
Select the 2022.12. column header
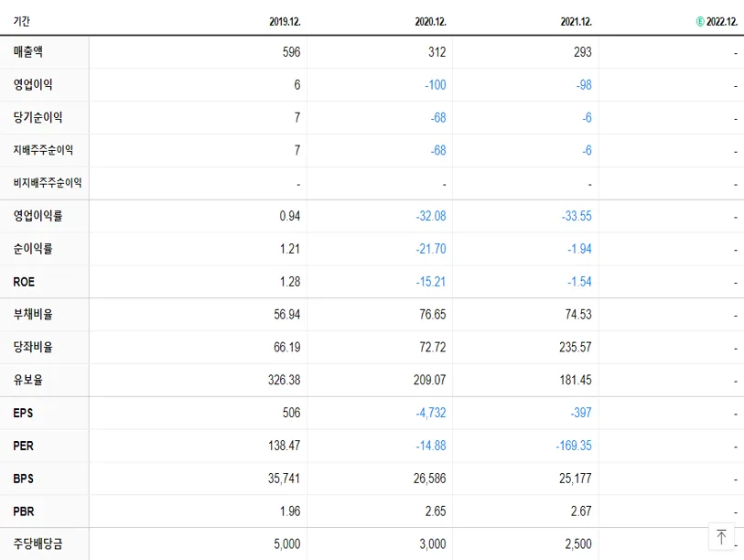click(x=722, y=22)
